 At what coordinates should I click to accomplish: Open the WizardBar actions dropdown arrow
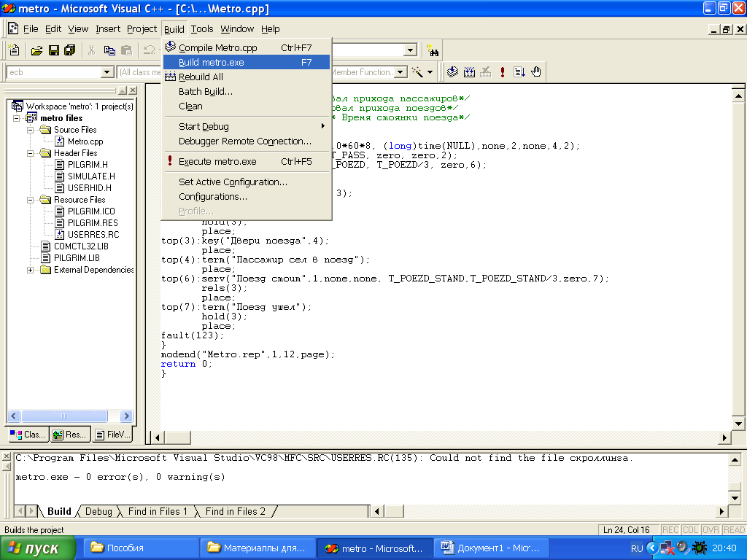430,72
